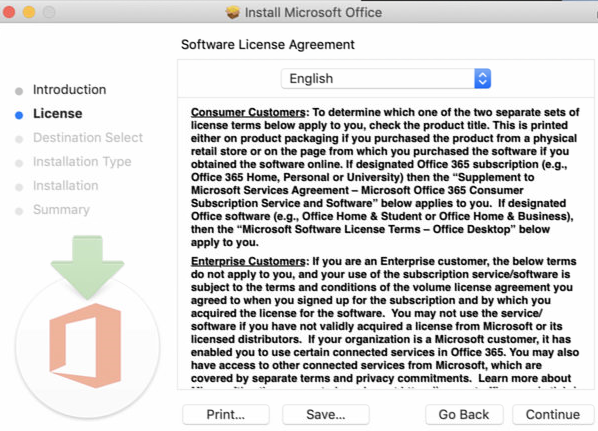
Task: Click the package icon in title bar
Action: (232, 12)
